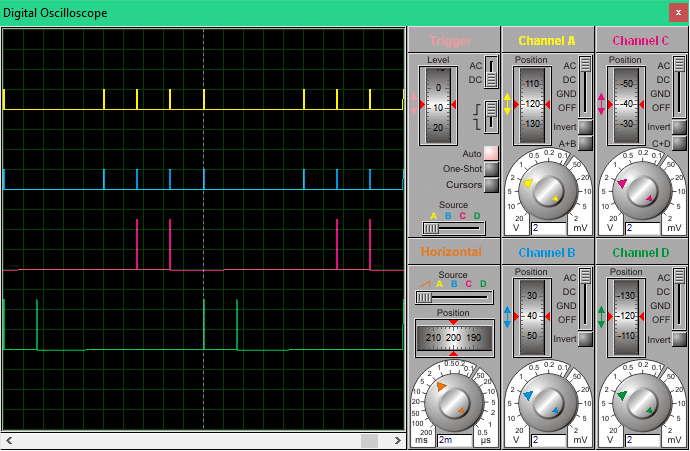Click Channel D volts/div value field
690x451 pixels.
[642, 440]
